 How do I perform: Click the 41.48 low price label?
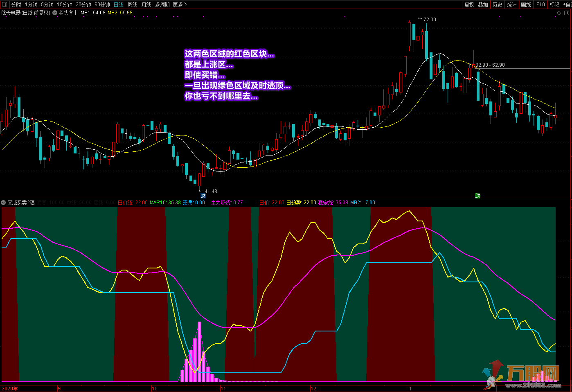pyautogui.click(x=211, y=191)
